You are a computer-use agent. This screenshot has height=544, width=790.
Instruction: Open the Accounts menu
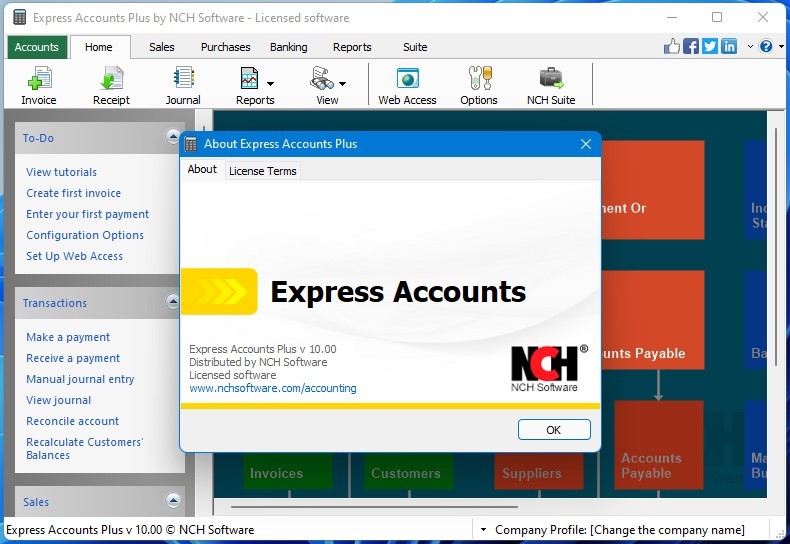click(x=36, y=47)
